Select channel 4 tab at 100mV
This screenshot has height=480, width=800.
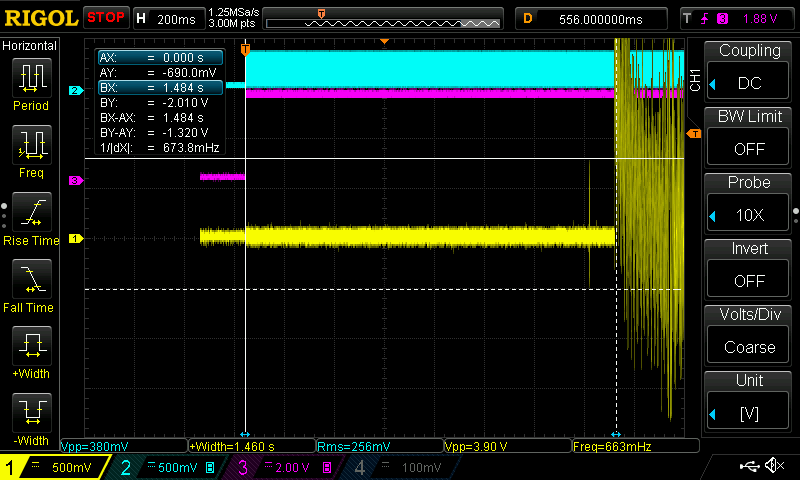tap(401, 467)
